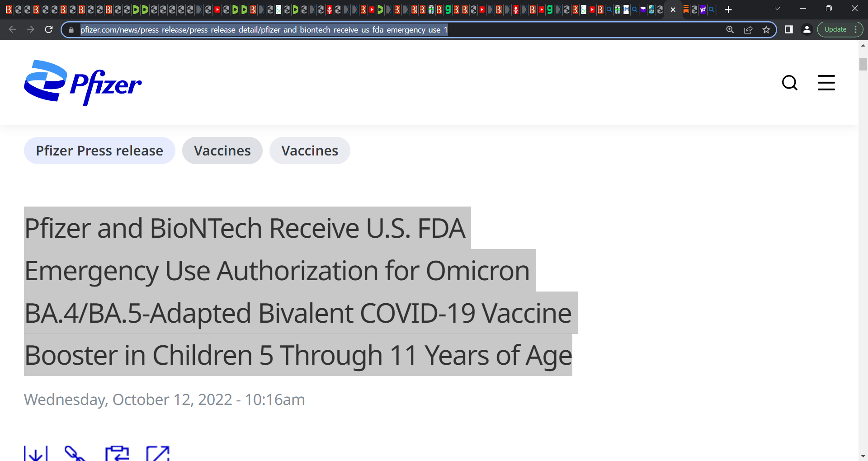This screenshot has height=461, width=868.
Task: Toggle the browser side panel
Action: (789, 29)
